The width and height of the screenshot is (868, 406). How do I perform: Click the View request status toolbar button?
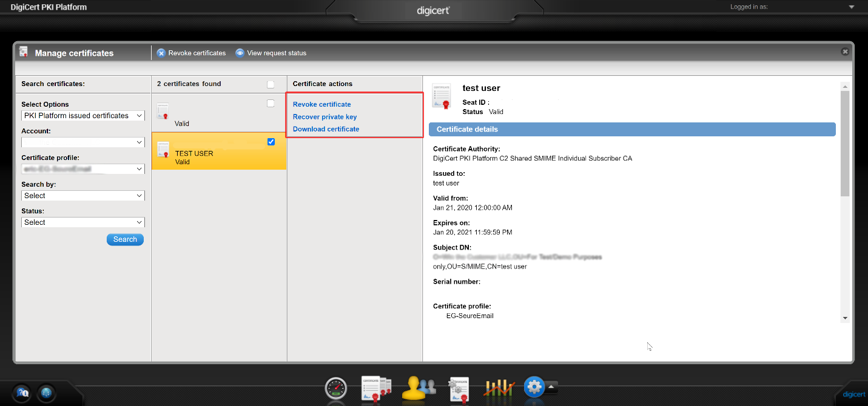(x=271, y=53)
